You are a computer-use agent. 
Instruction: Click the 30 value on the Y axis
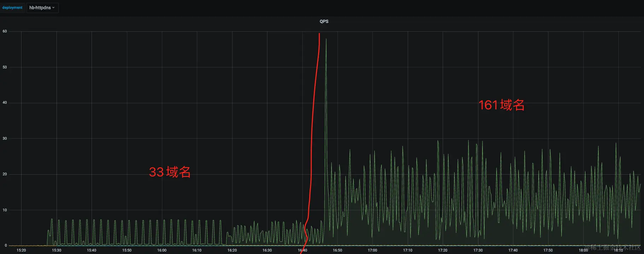[x=5, y=139]
